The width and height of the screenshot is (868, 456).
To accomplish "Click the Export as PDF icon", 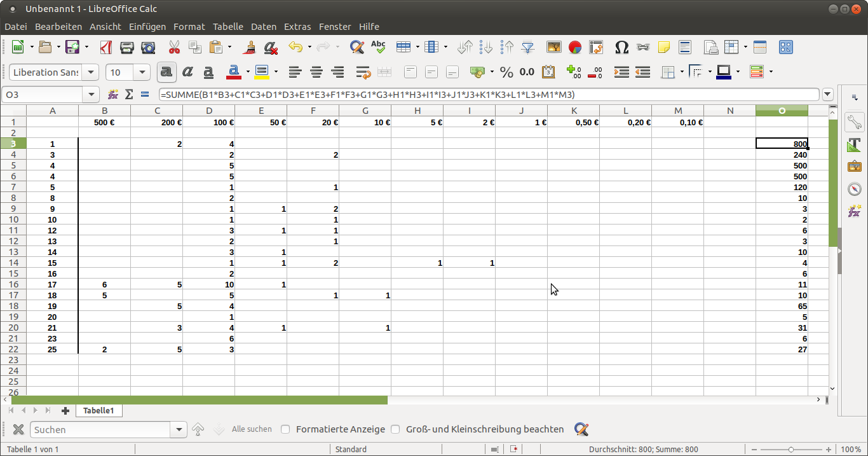I will (107, 47).
